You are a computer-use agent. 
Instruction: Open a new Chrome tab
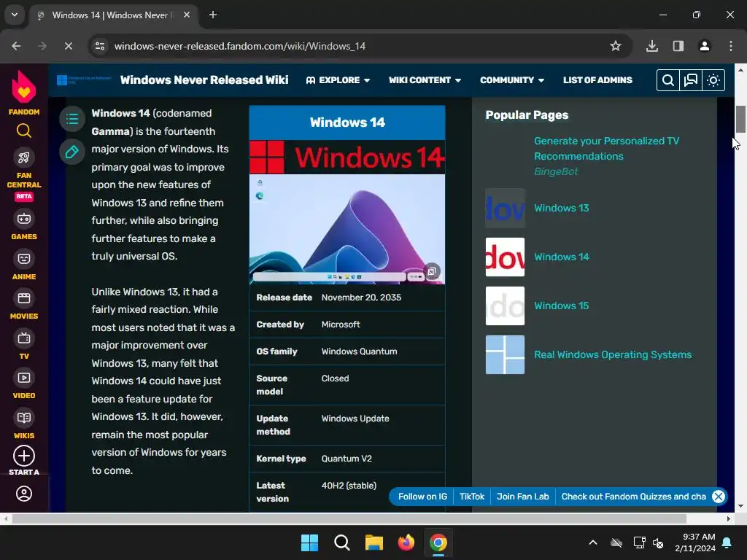(213, 15)
